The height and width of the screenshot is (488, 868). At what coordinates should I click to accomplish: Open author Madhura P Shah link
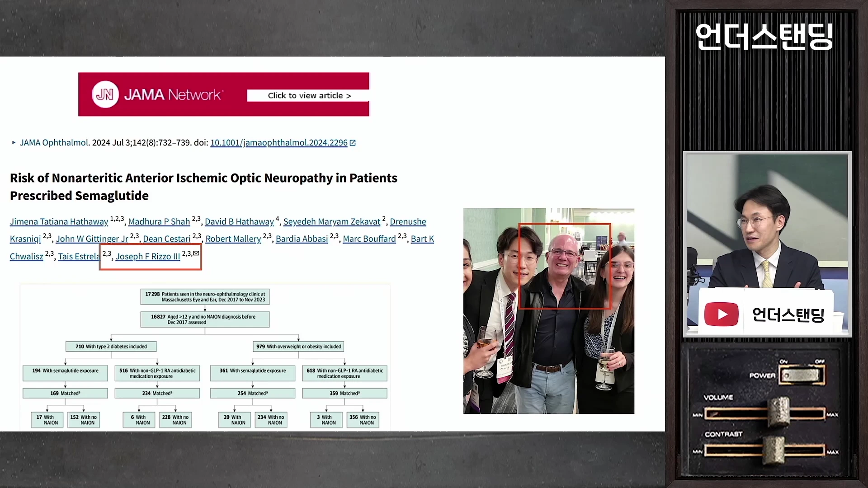tap(159, 221)
